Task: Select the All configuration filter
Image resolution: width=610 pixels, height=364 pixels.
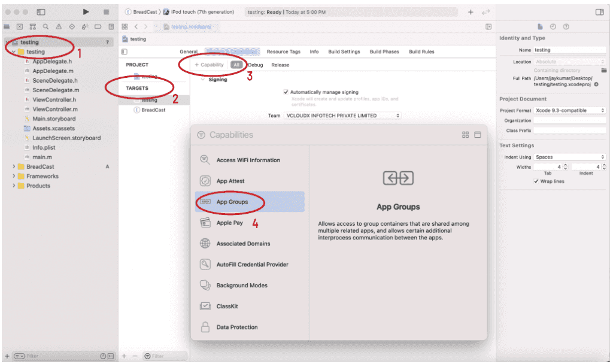Action: (236, 65)
